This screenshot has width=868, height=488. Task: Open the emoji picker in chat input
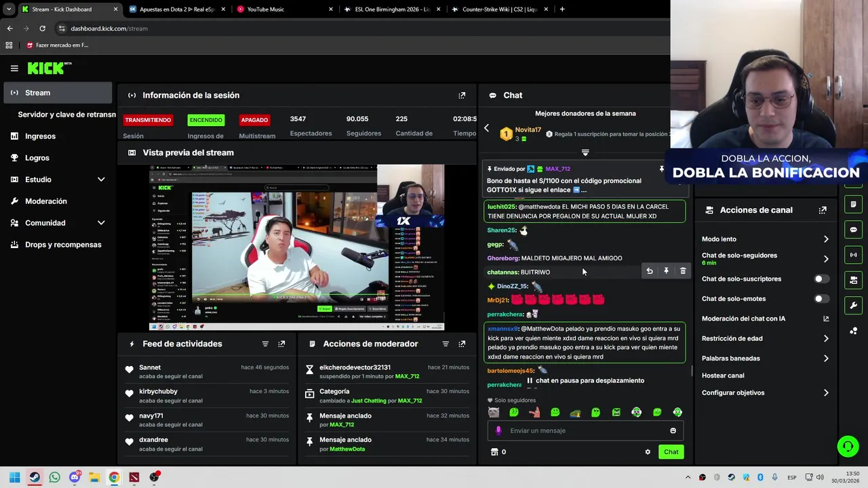[673, 430]
